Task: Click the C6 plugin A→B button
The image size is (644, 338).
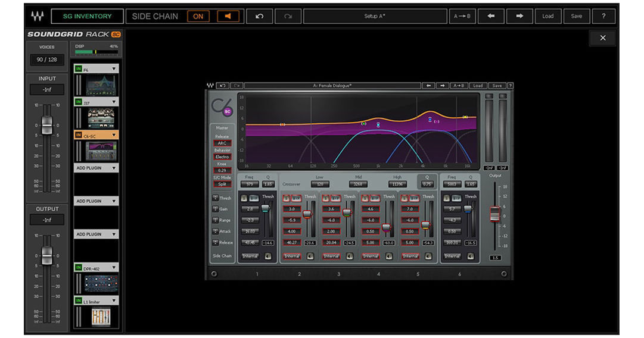Action: 458,86
